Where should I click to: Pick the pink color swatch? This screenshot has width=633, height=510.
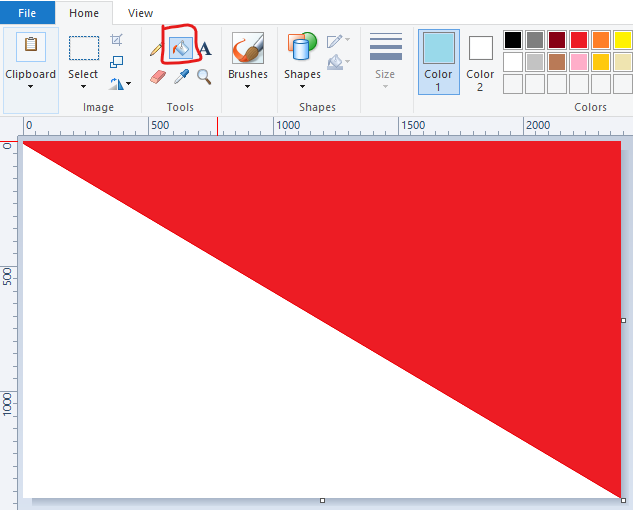click(x=579, y=62)
